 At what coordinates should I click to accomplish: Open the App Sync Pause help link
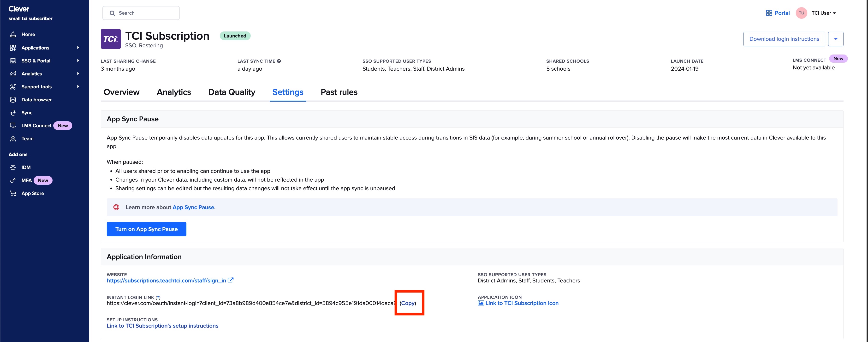tap(193, 207)
